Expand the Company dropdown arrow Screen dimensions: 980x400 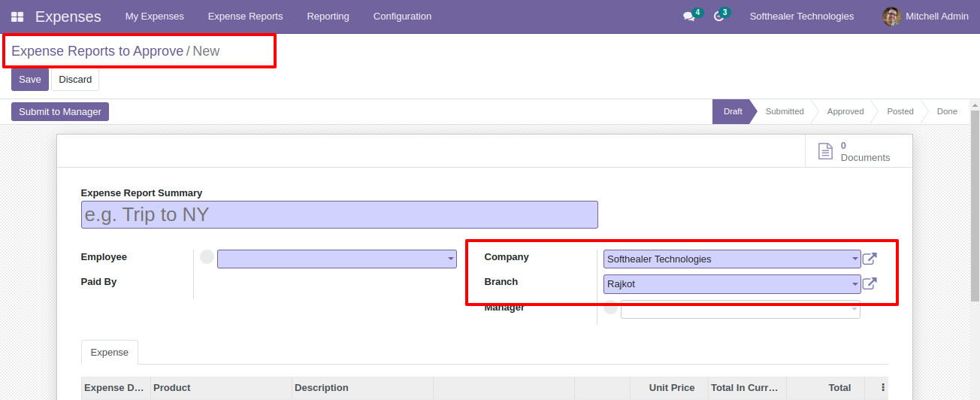pyautogui.click(x=855, y=259)
